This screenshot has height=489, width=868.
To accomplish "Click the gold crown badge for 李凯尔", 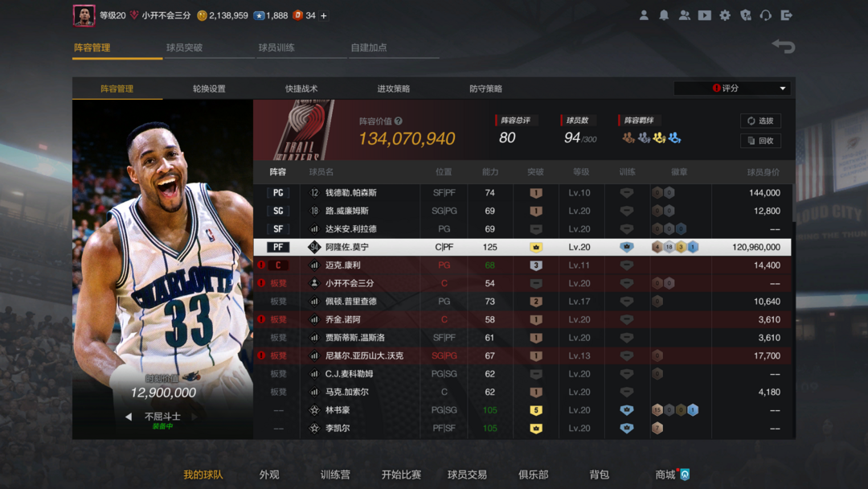I will 535,428.
